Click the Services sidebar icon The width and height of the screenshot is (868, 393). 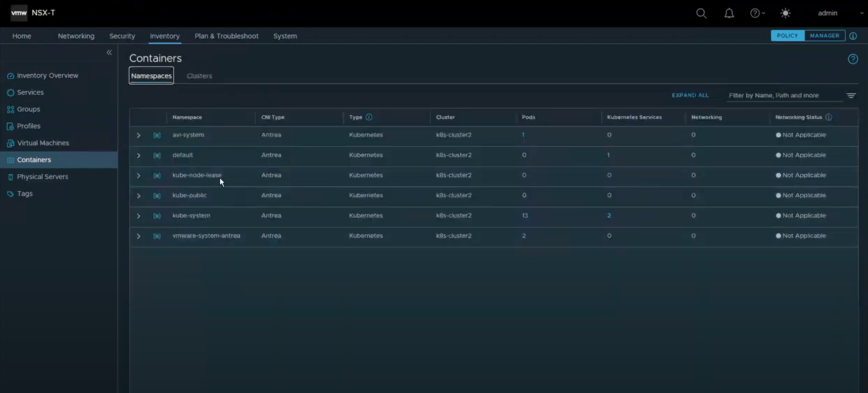[10, 92]
